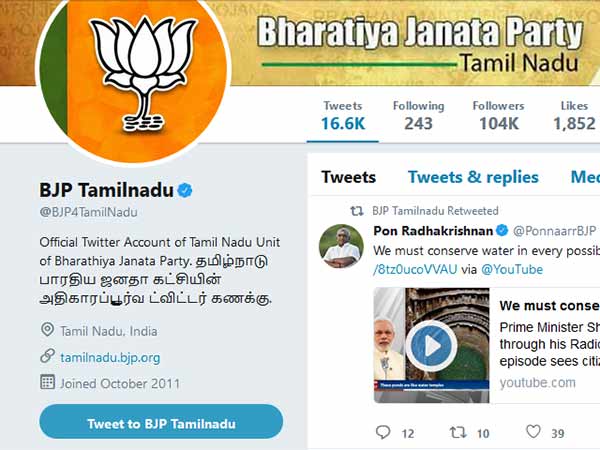View the Following 243 list
600x450 pixels.
[419, 116]
